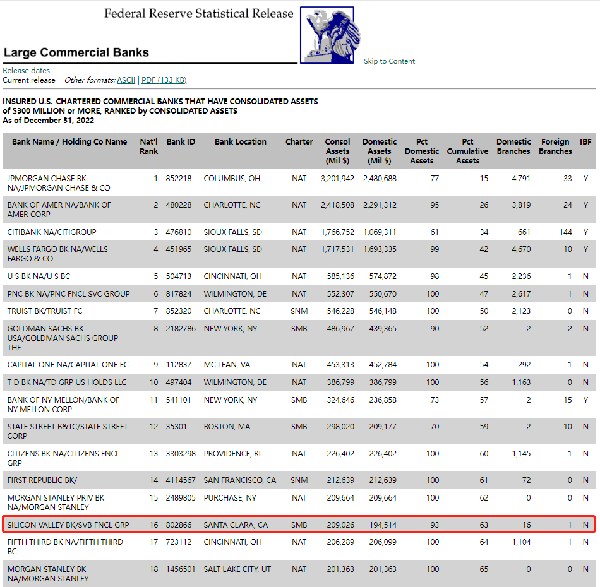The image size is (600, 587).
Task: Click the 144 foreign branches value for Citibank
Action: coord(566,232)
